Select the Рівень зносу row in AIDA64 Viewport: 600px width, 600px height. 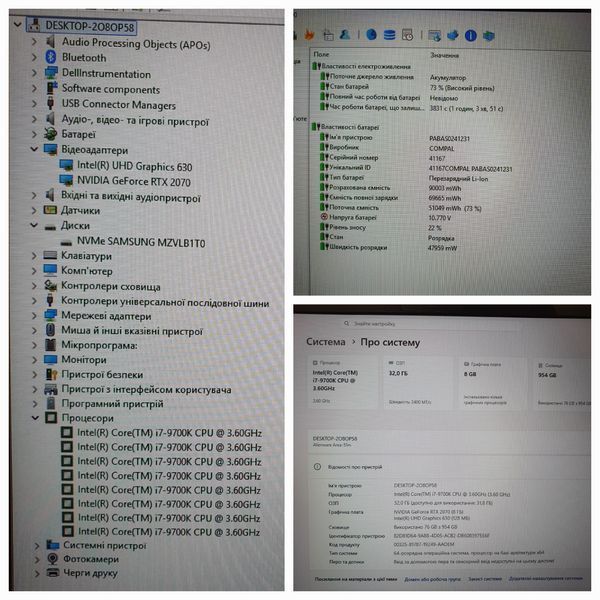(x=382, y=227)
